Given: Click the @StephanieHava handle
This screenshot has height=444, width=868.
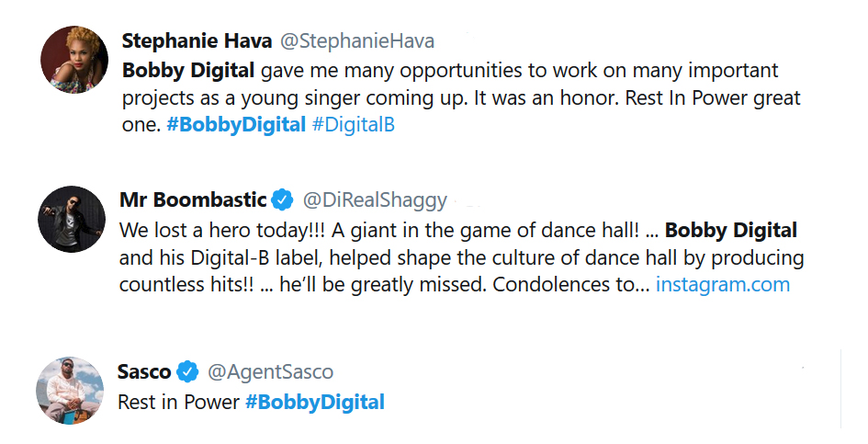Looking at the screenshot, I should coord(356,41).
